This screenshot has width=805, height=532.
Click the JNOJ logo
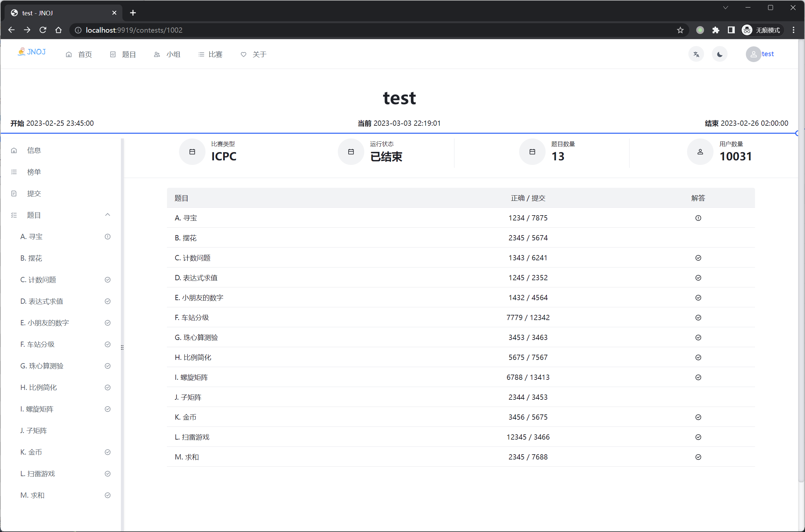[x=32, y=52]
